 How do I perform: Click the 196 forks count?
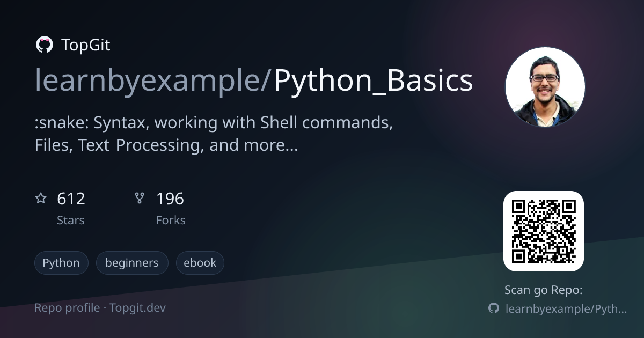point(170,199)
